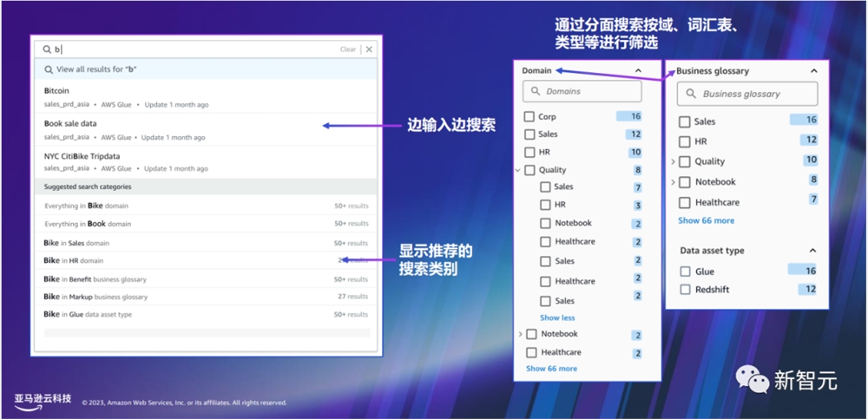The height and width of the screenshot is (419, 868).
Task: Click into the Domains filter input
Action: pyautogui.click(x=582, y=91)
